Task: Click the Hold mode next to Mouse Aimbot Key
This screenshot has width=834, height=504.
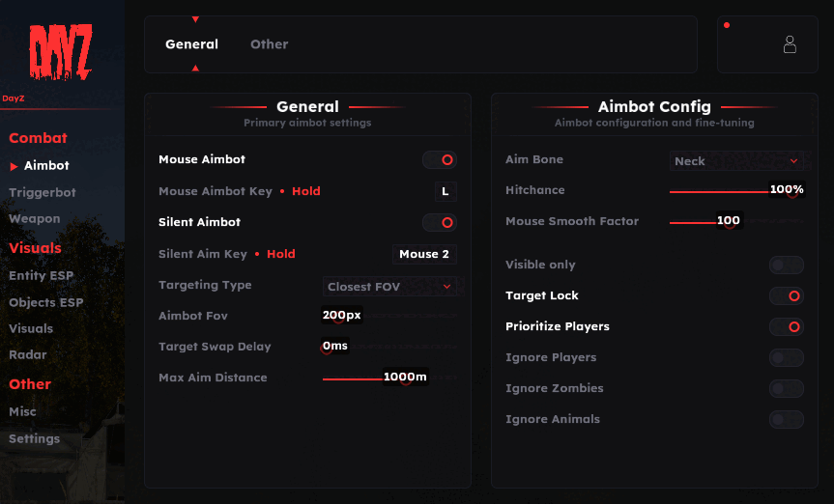Action: tap(305, 191)
